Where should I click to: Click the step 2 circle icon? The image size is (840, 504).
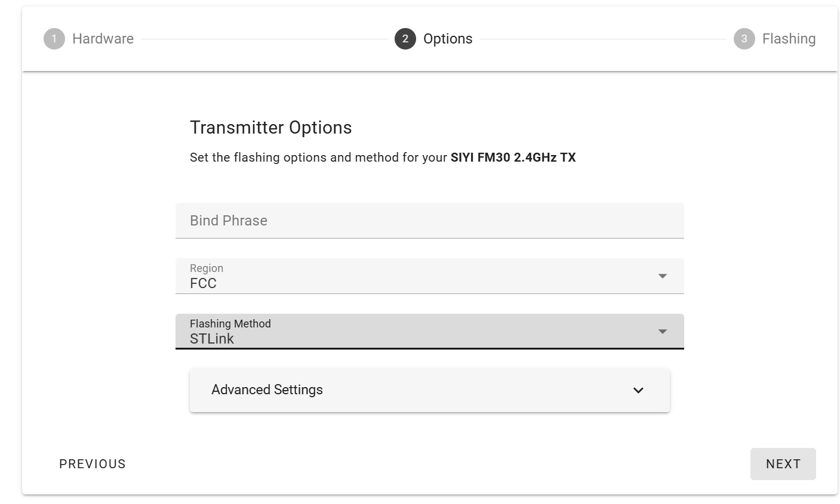[405, 39]
